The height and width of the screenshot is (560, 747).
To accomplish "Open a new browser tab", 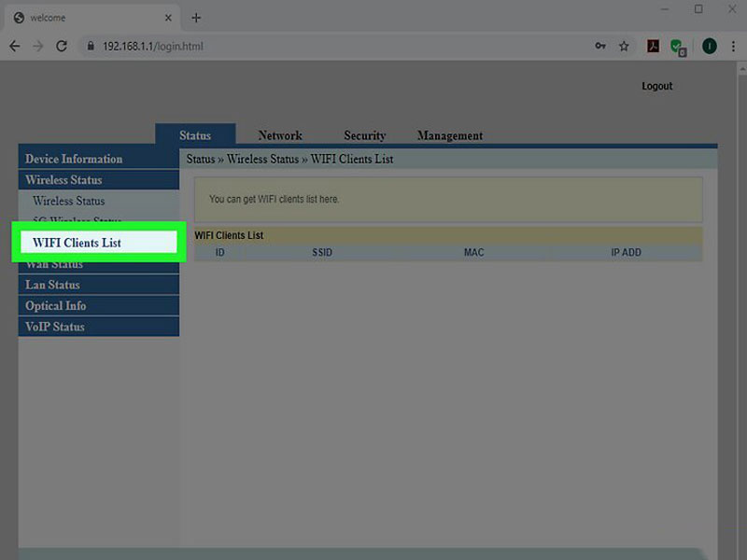I will (196, 18).
